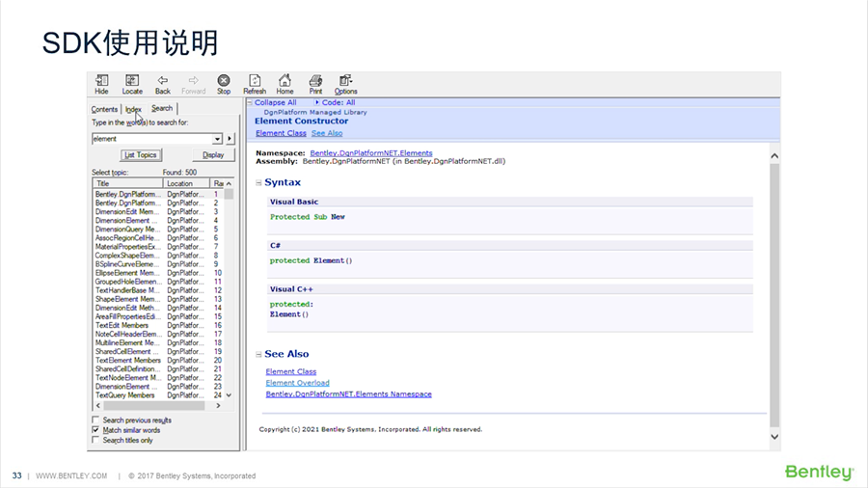This screenshot has width=868, height=488.
Task: Open the Element Overload link
Action: tap(297, 382)
